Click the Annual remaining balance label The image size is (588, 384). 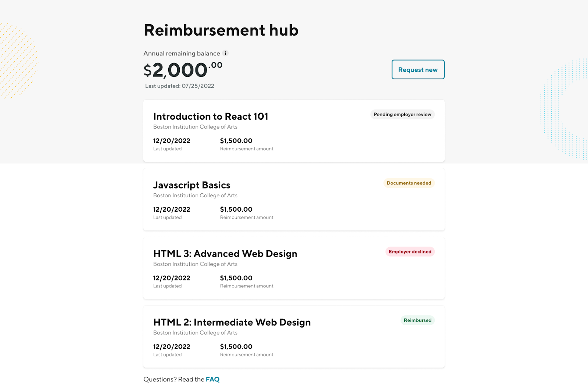pos(182,54)
